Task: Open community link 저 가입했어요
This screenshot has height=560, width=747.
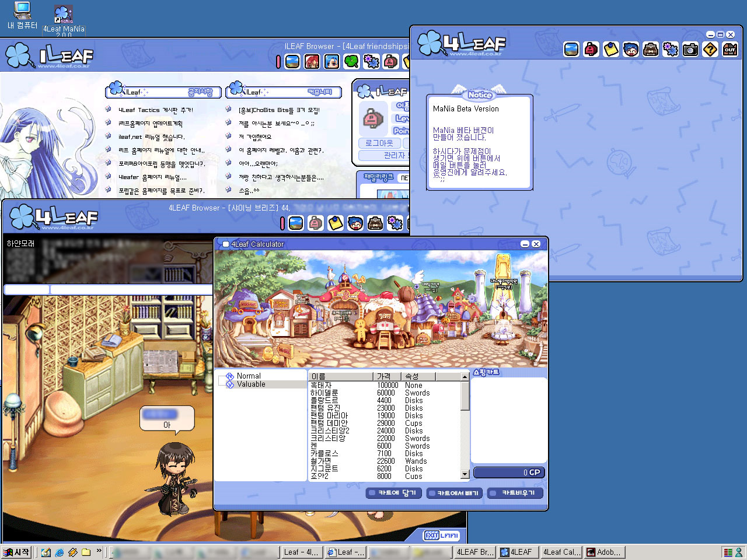Action: [x=255, y=136]
